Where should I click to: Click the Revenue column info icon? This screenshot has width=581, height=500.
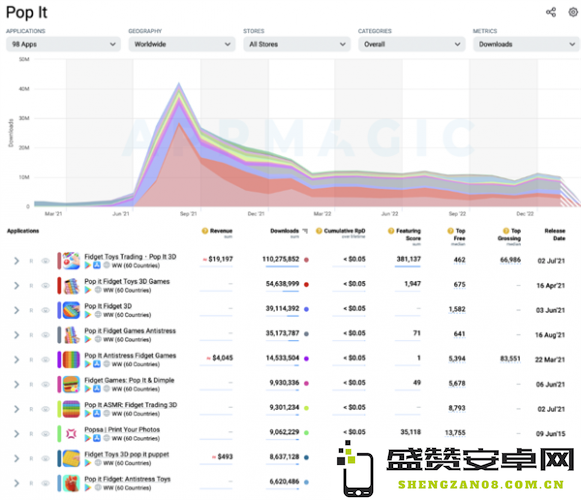[x=205, y=231]
